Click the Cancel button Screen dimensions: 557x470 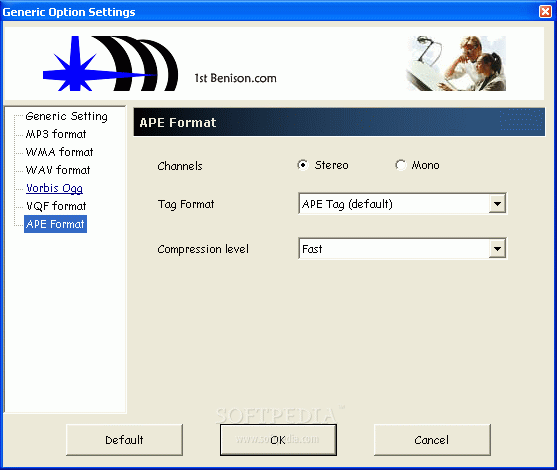coord(432,440)
